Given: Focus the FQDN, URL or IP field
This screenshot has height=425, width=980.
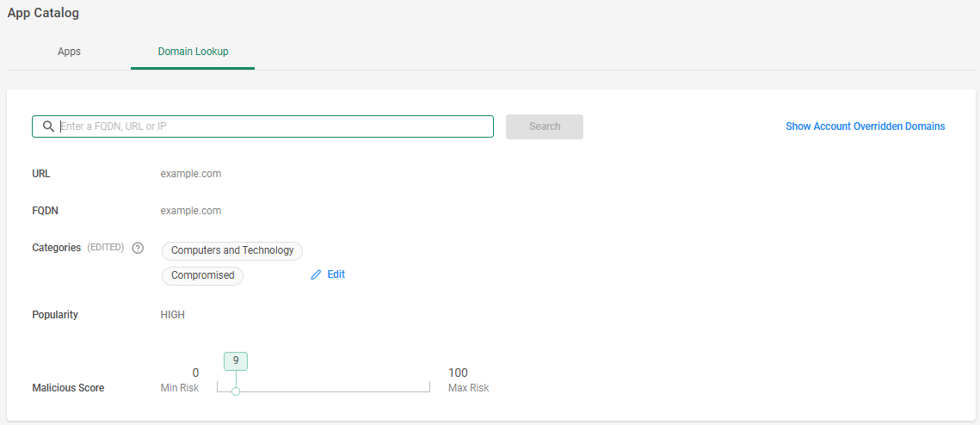Looking at the screenshot, I should 262,126.
